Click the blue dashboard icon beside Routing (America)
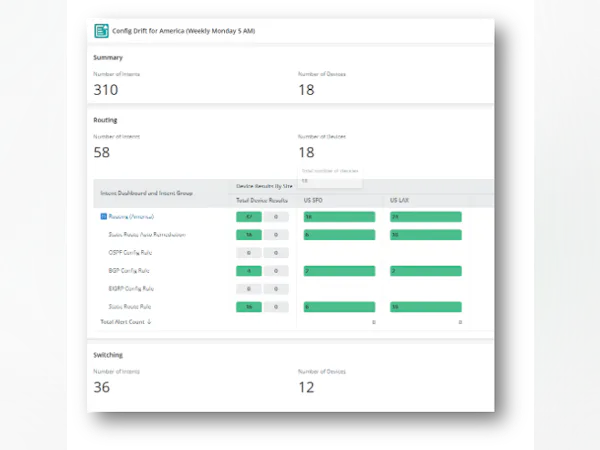The height and width of the screenshot is (450, 600). tap(103, 217)
